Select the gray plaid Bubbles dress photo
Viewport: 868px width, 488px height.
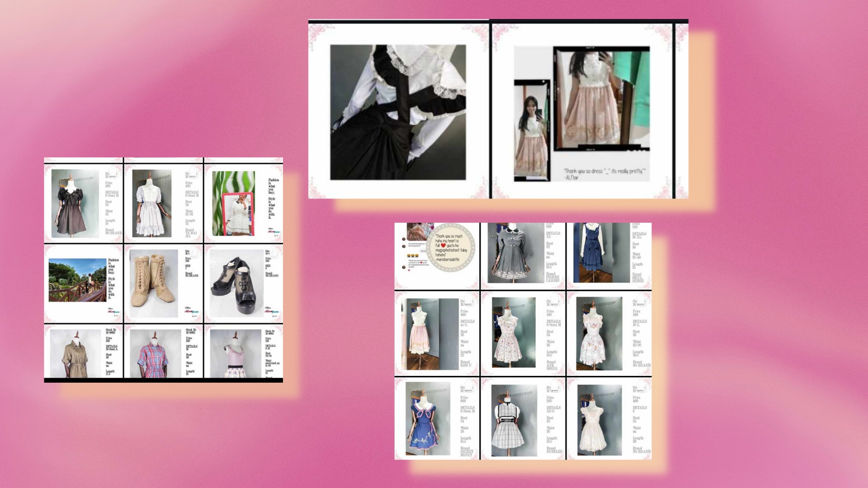pos(514,420)
